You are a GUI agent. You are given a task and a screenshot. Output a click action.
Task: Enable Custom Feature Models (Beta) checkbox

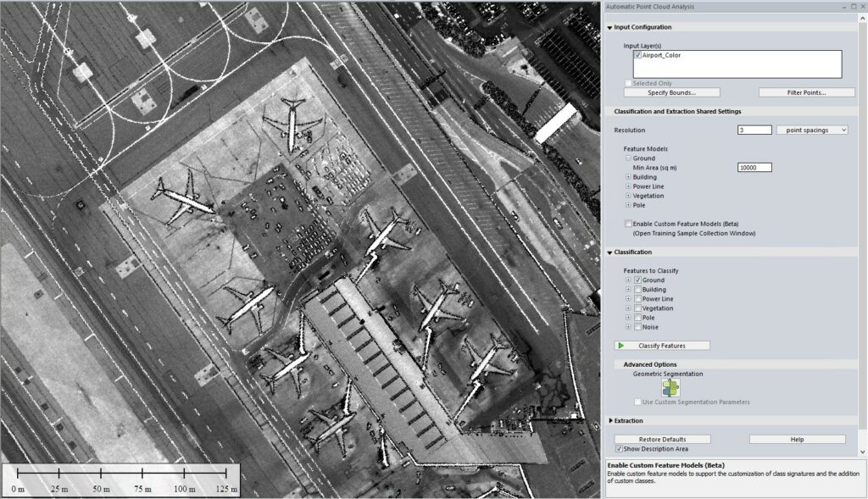tap(628, 224)
